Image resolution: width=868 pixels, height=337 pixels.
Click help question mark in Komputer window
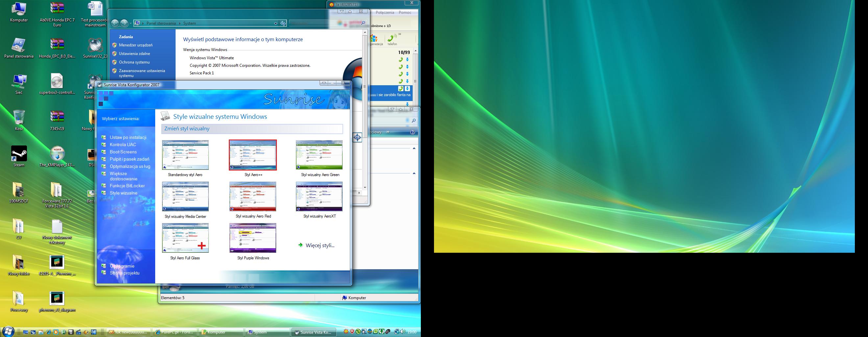[412, 132]
